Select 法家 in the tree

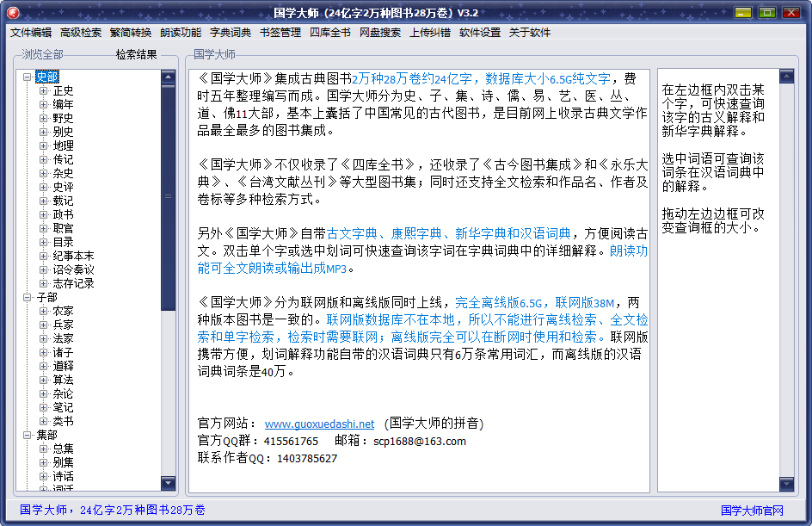click(x=63, y=338)
